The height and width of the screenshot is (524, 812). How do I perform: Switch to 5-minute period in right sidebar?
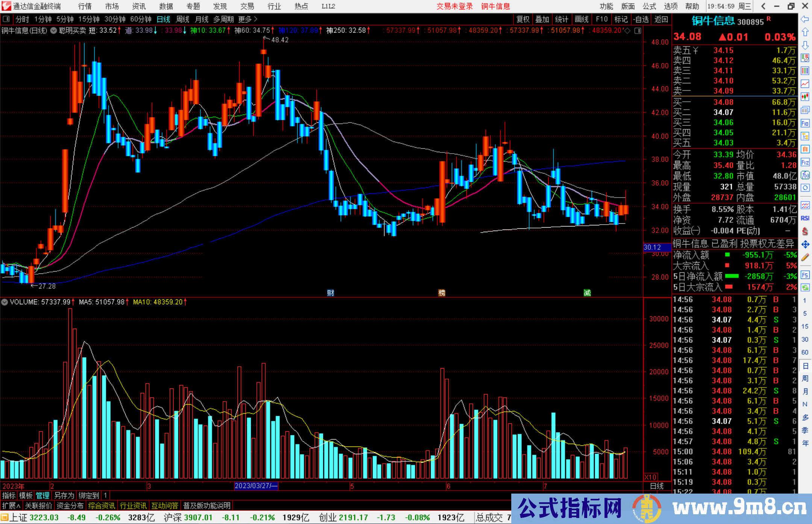pyautogui.click(x=804, y=313)
